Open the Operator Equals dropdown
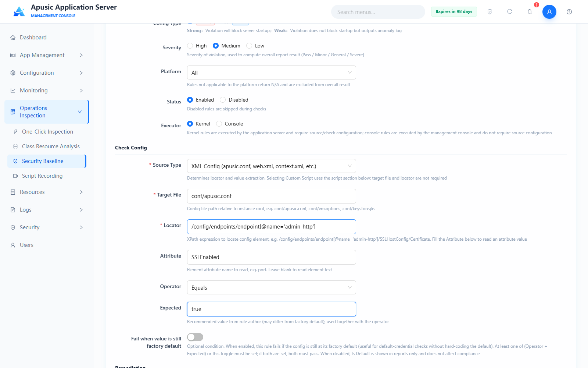Image resolution: width=588 pixels, height=368 pixels. tap(272, 287)
